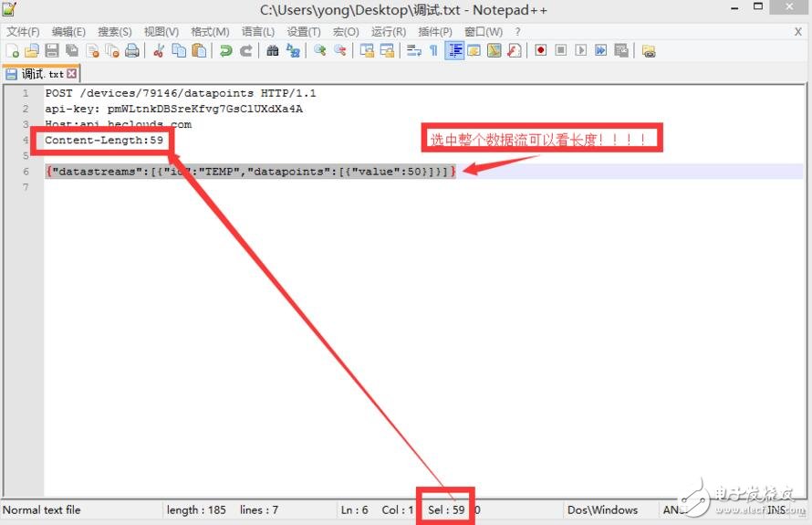Click the Open file folder icon
Image resolution: width=812 pixels, height=525 pixels.
[32, 51]
